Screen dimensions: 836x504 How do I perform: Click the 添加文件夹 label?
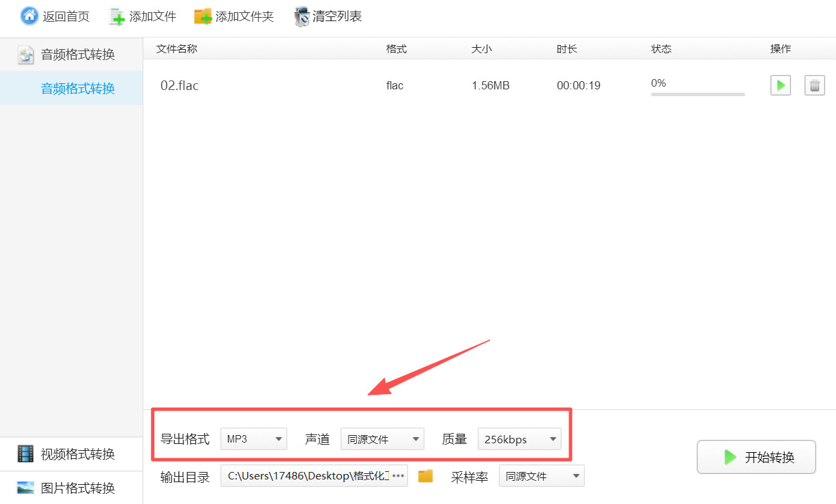pyautogui.click(x=245, y=16)
